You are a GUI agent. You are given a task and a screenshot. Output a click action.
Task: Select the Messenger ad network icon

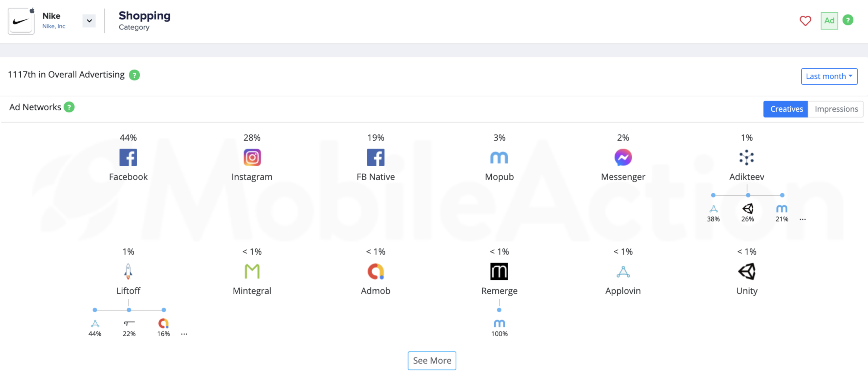(623, 157)
